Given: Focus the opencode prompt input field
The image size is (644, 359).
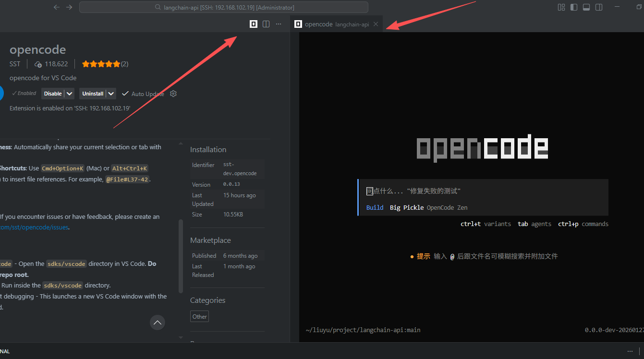Looking at the screenshot, I should 483,191.
